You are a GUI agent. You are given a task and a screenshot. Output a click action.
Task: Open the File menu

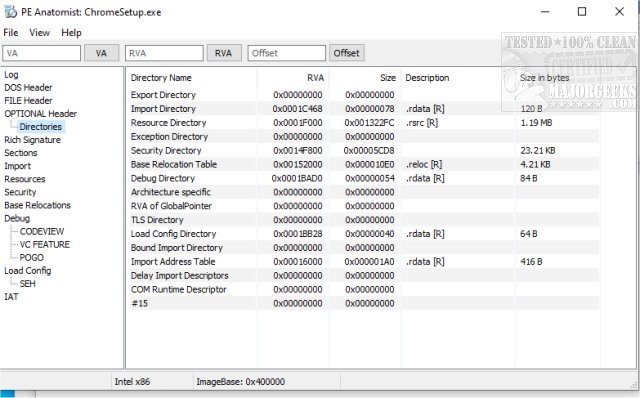coord(11,33)
